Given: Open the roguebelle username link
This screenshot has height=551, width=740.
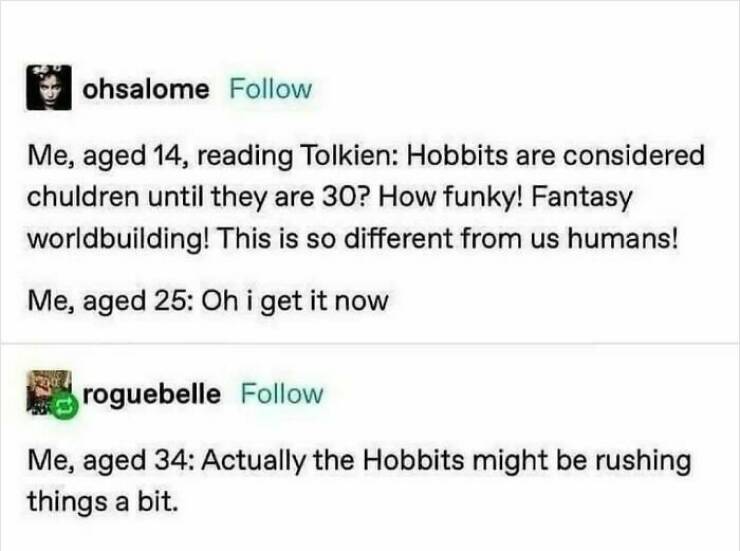Looking at the screenshot, I should [x=154, y=394].
